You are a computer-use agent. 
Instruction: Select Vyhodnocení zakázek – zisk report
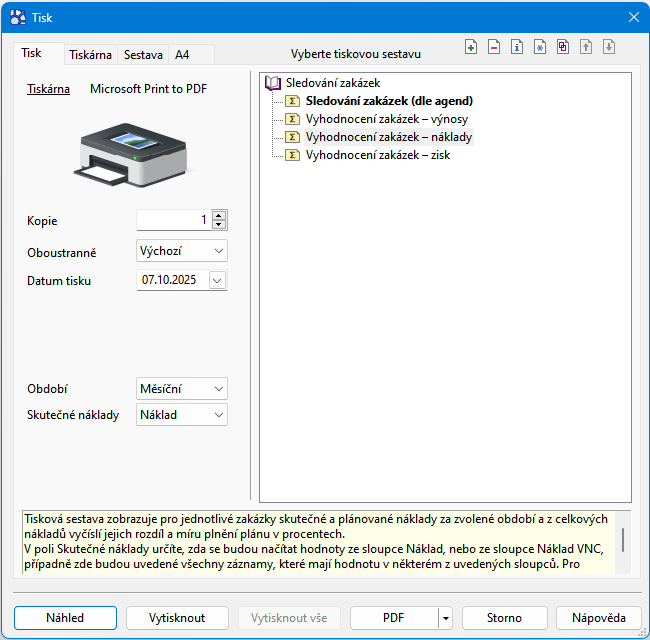(x=377, y=155)
